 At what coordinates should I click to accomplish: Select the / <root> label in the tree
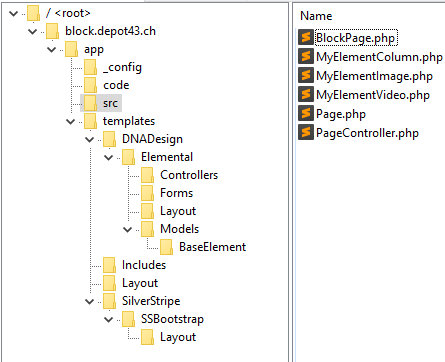coord(68,13)
